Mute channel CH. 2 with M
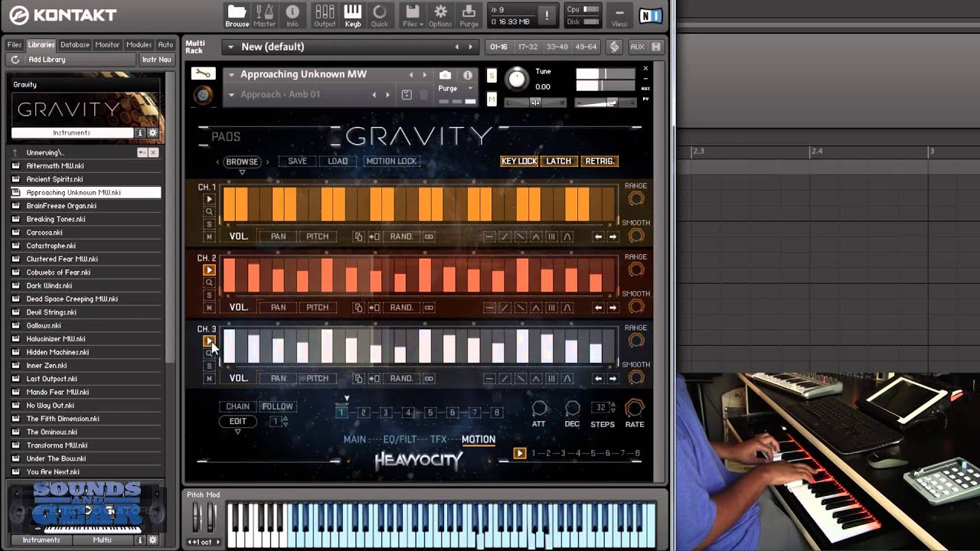This screenshot has height=551, width=980. tap(209, 308)
